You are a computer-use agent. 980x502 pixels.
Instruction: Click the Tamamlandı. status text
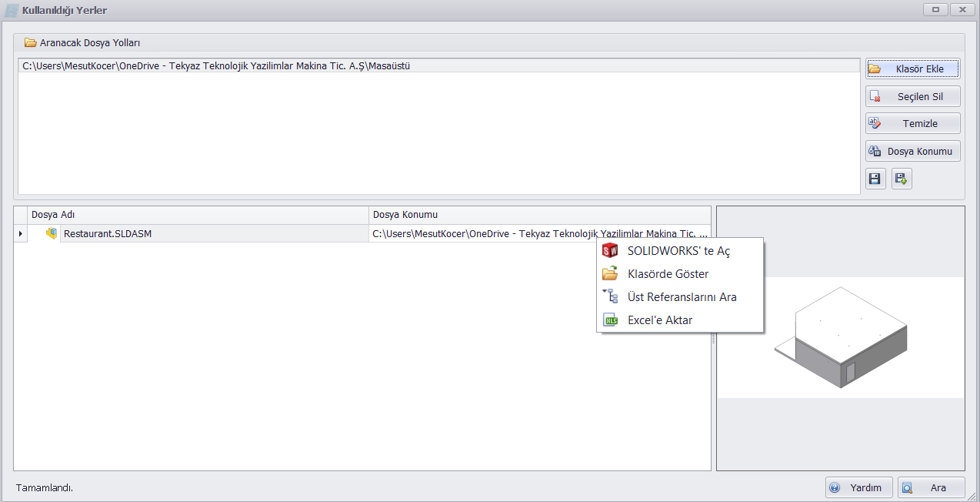pyautogui.click(x=45, y=487)
